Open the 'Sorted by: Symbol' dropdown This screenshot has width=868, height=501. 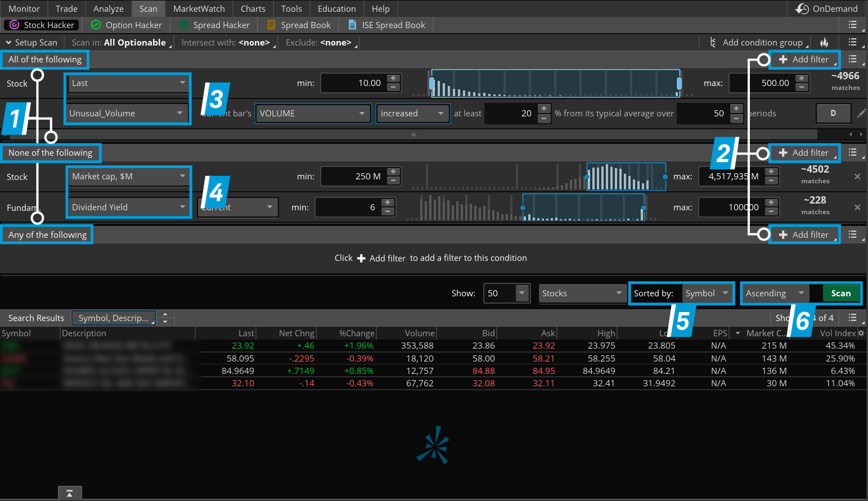tap(707, 293)
